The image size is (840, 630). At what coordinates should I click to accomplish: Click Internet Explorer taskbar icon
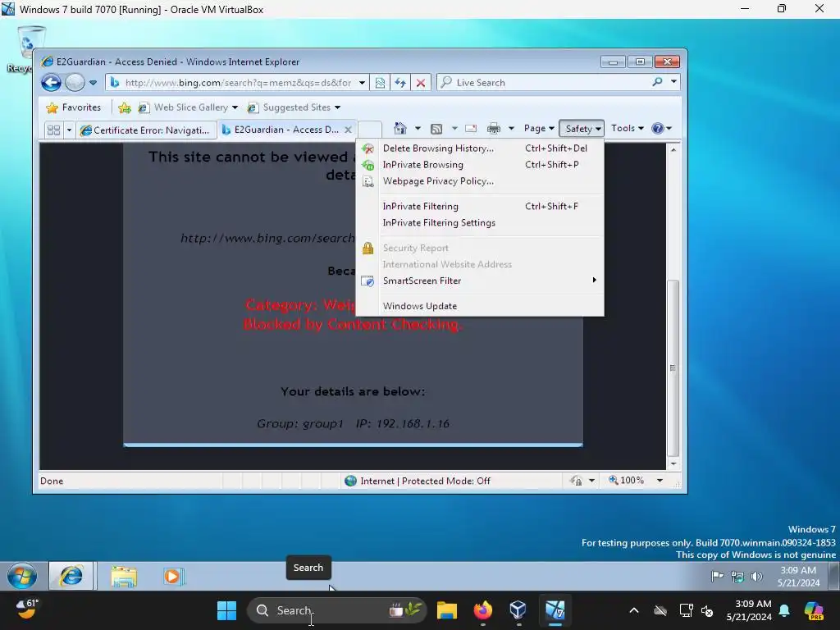tap(71, 577)
